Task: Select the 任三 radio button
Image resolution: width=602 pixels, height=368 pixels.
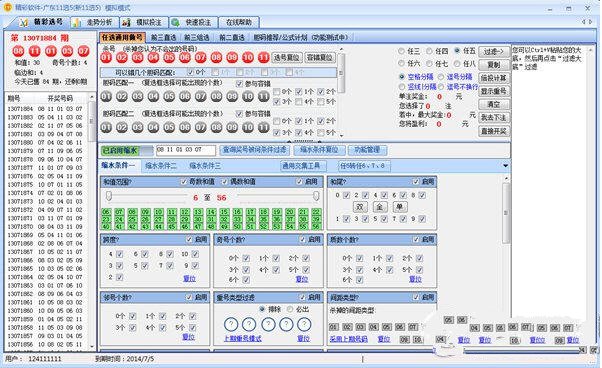Action: click(x=402, y=51)
